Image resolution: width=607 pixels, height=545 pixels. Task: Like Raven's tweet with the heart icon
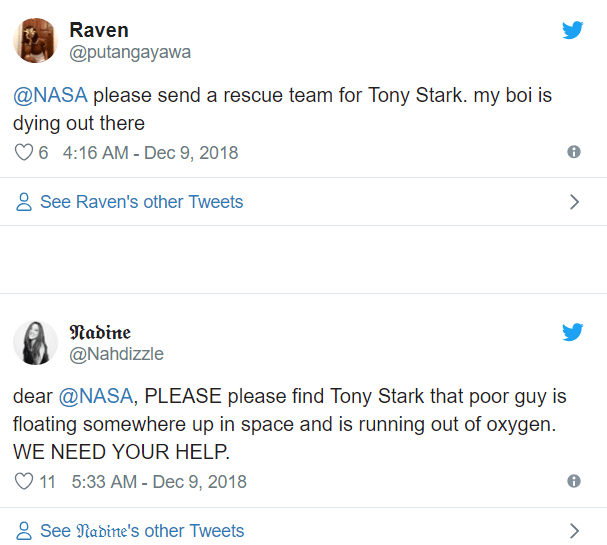point(25,153)
